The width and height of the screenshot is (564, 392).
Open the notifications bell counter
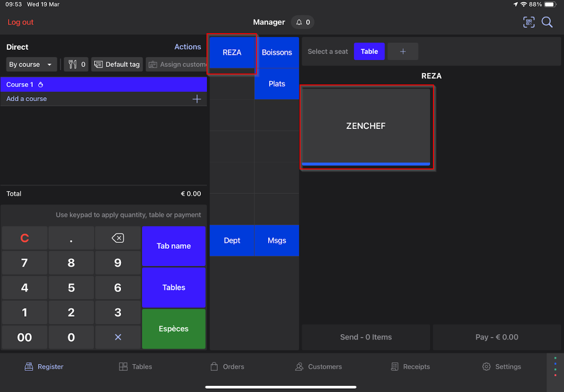click(x=303, y=22)
